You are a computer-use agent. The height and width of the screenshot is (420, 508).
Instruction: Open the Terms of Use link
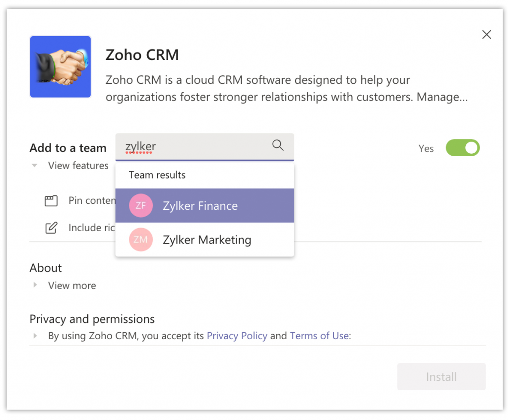click(319, 336)
